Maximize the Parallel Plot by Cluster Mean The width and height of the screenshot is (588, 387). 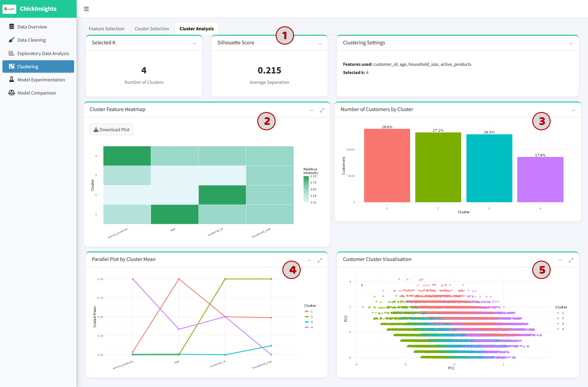pyautogui.click(x=320, y=260)
